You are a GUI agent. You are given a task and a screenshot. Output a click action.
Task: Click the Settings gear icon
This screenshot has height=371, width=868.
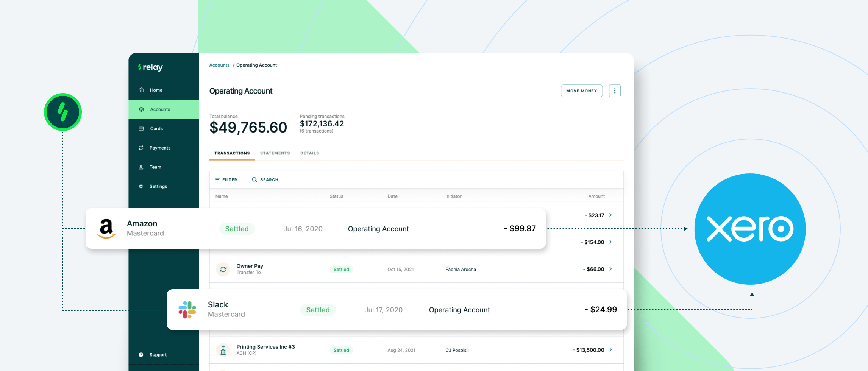(x=141, y=186)
